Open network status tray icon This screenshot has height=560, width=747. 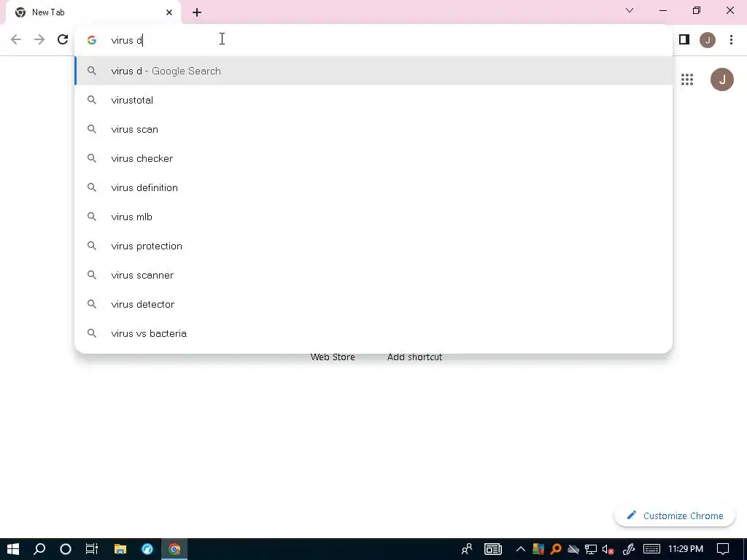[591, 549]
